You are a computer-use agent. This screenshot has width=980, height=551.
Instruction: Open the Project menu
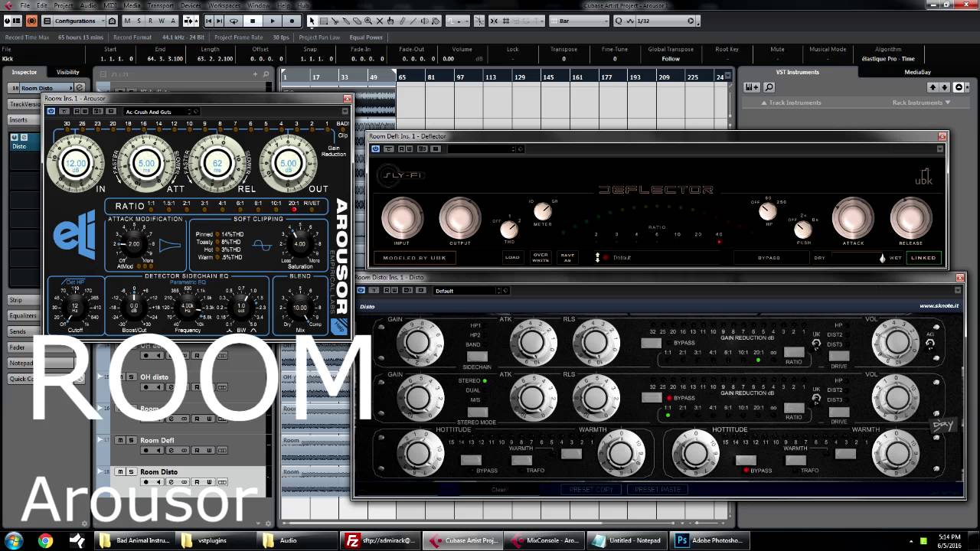coord(63,5)
